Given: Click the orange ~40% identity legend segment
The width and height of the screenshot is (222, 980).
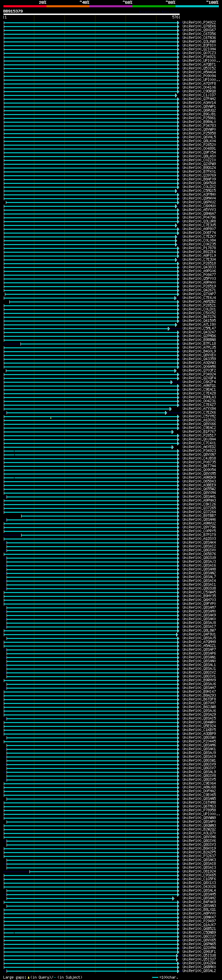Looking at the screenshot, I should tap(68, 6).
